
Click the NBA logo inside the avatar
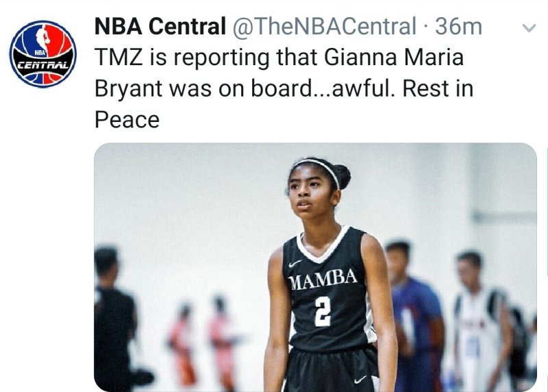pos(42,41)
